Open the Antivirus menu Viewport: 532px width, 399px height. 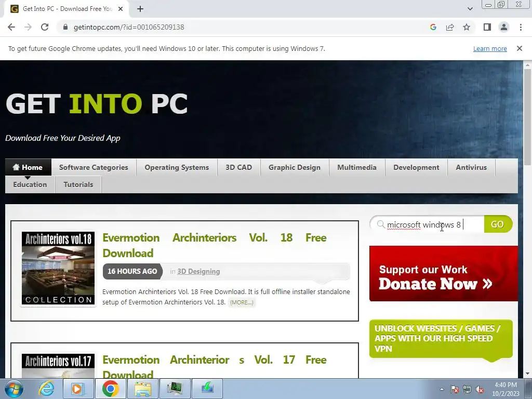(x=471, y=167)
